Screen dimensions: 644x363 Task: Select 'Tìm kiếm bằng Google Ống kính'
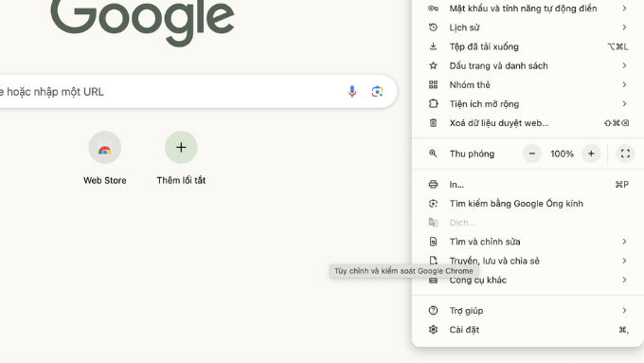(x=528, y=204)
